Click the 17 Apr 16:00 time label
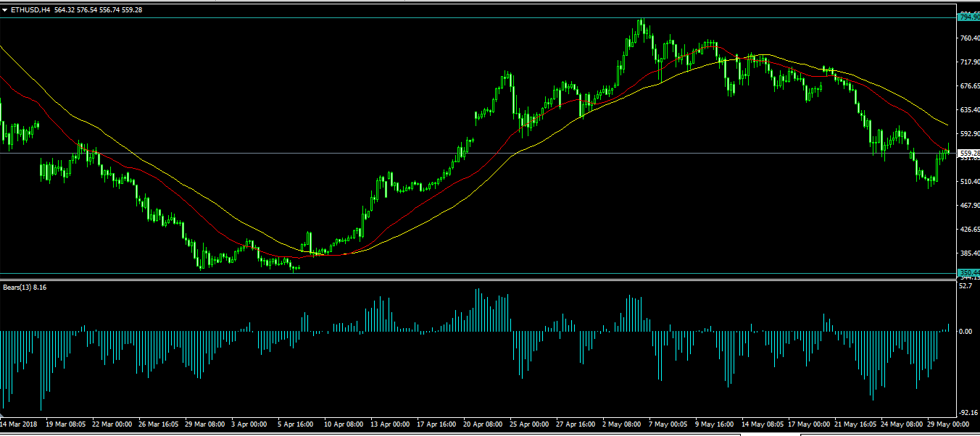980x436 pixels. (x=437, y=424)
